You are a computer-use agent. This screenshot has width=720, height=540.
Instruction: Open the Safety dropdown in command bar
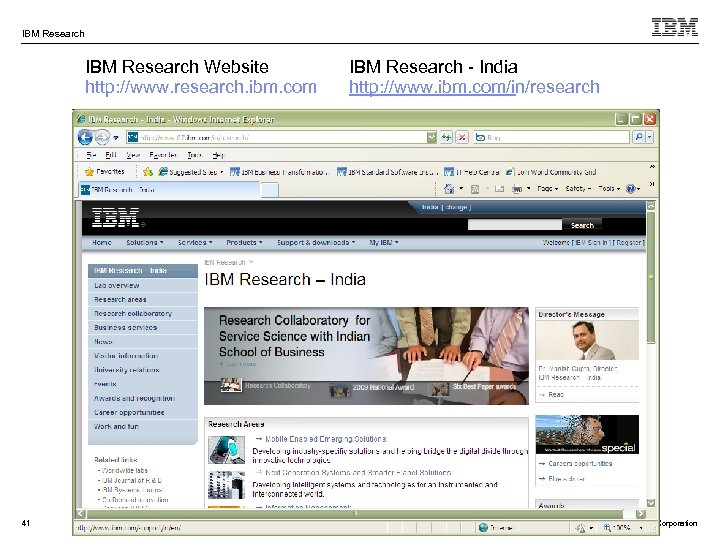[x=578, y=189]
